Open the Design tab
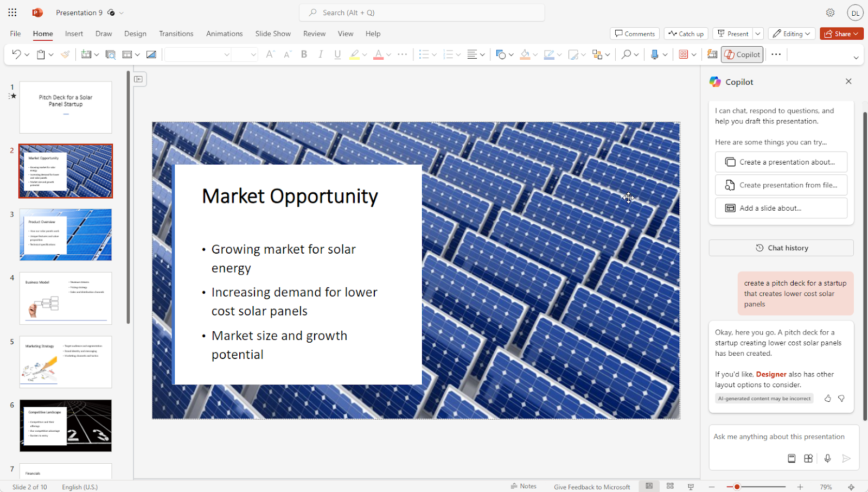Image resolution: width=868 pixels, height=492 pixels. click(135, 34)
